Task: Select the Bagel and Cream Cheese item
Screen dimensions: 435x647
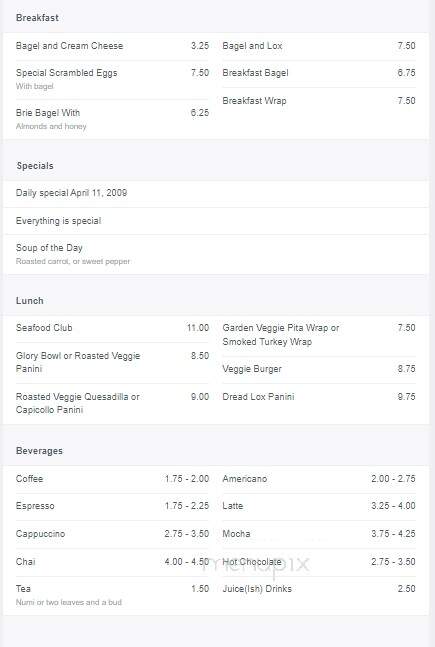Action: (x=112, y=46)
